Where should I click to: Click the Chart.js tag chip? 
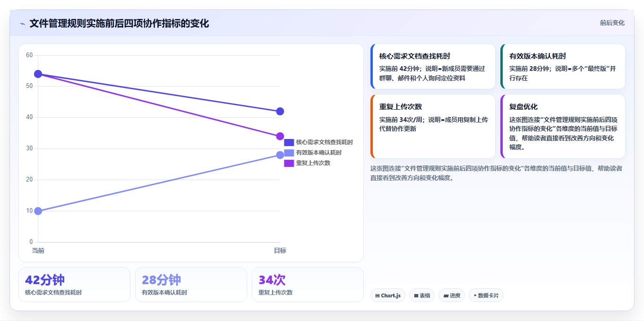click(387, 295)
